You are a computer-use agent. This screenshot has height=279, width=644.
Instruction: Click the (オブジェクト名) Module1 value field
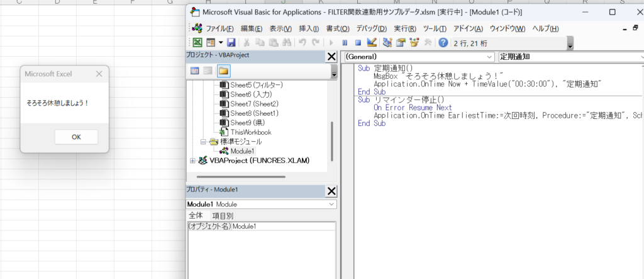(x=284, y=226)
